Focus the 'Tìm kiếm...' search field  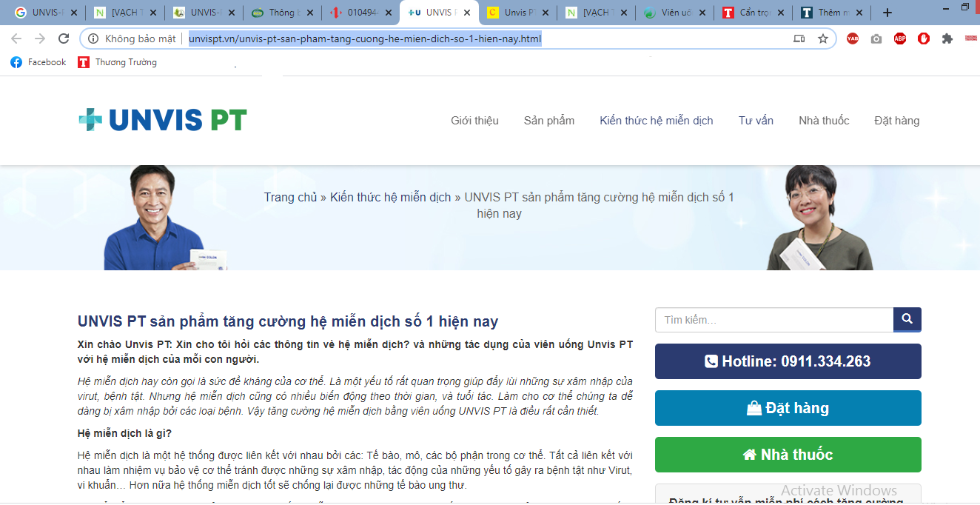773,320
